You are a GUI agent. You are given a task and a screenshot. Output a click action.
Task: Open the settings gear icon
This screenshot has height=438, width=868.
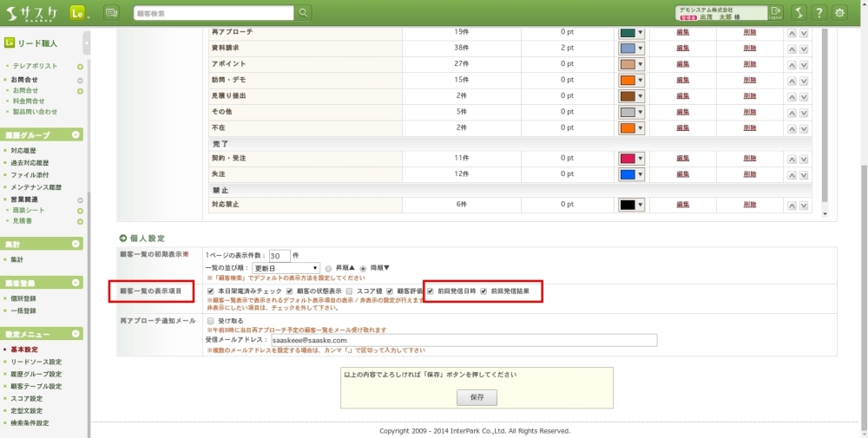point(839,13)
